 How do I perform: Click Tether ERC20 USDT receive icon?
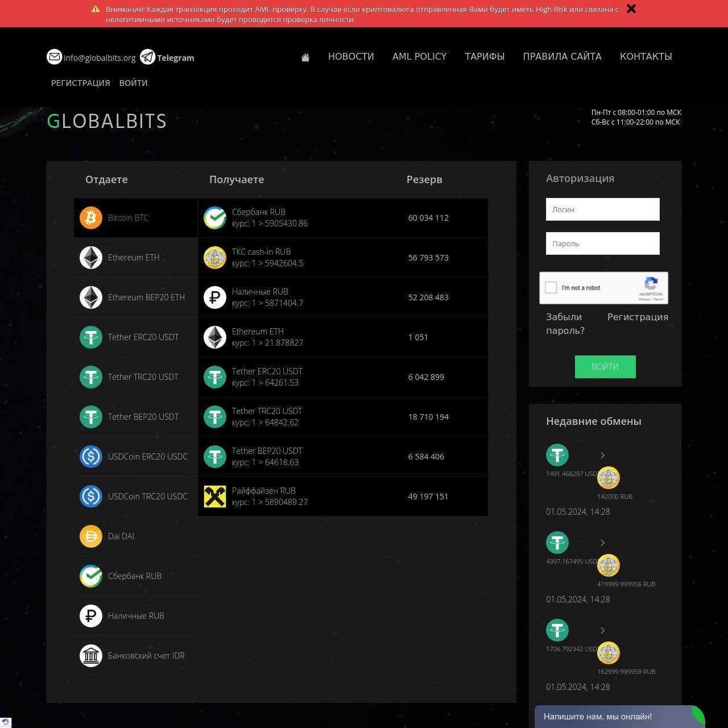215,377
